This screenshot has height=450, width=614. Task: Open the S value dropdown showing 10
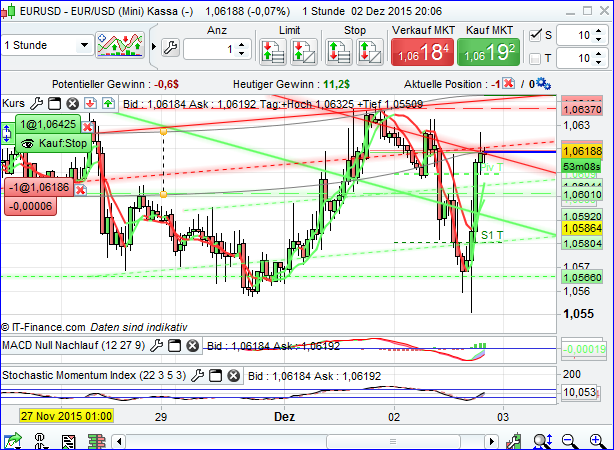tap(600, 36)
